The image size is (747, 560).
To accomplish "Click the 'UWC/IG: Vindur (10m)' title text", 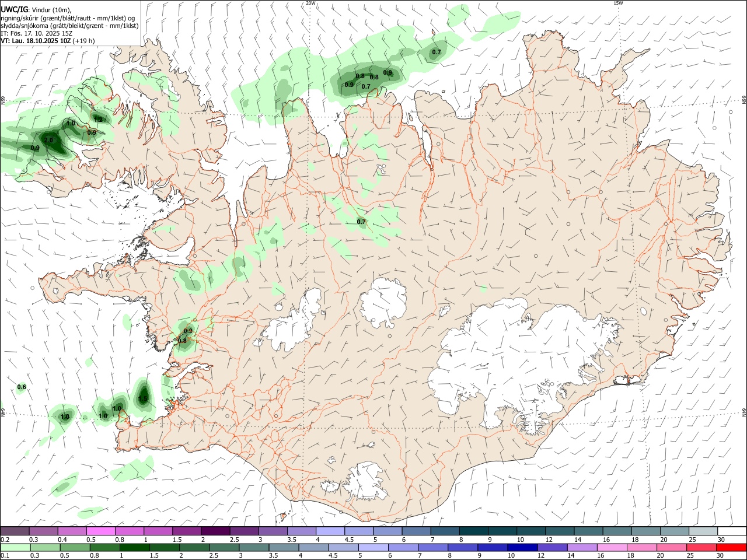I will [x=36, y=9].
